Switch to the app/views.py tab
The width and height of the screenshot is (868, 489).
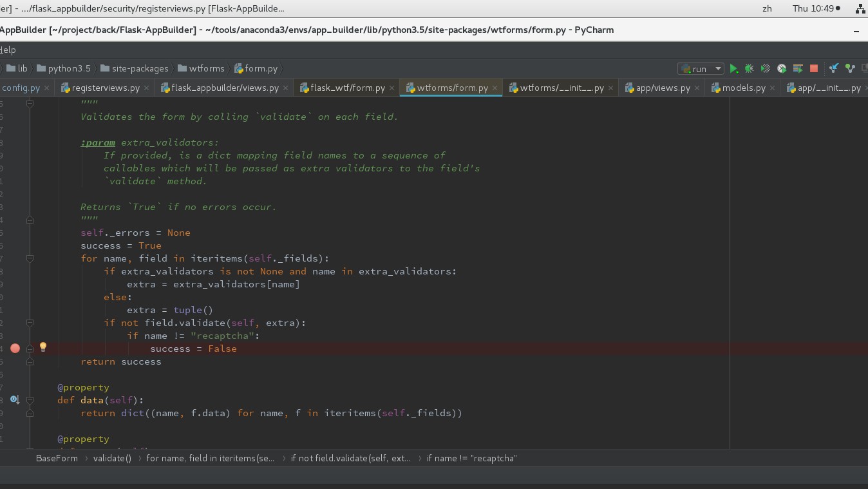[x=663, y=88]
